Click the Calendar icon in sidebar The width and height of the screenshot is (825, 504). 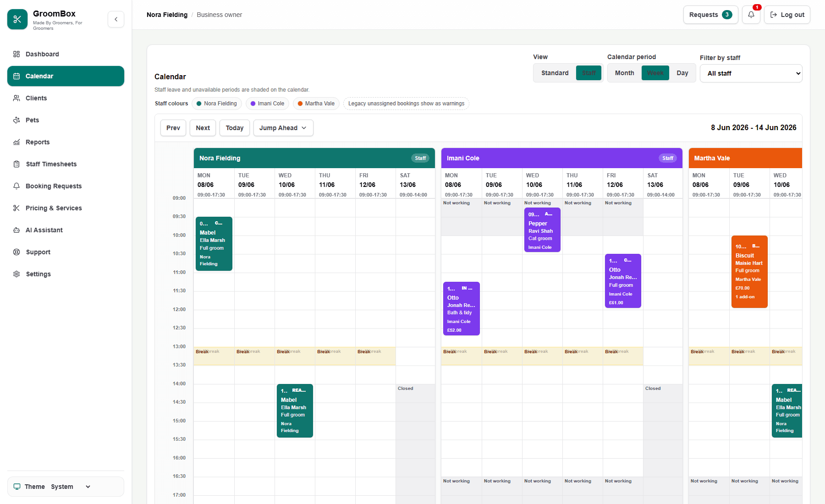[x=16, y=76]
